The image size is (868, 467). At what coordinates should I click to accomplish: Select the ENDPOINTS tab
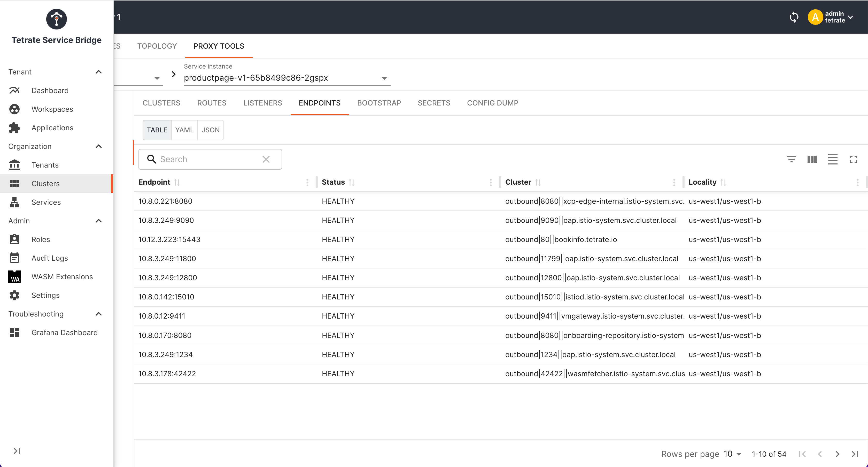click(320, 103)
